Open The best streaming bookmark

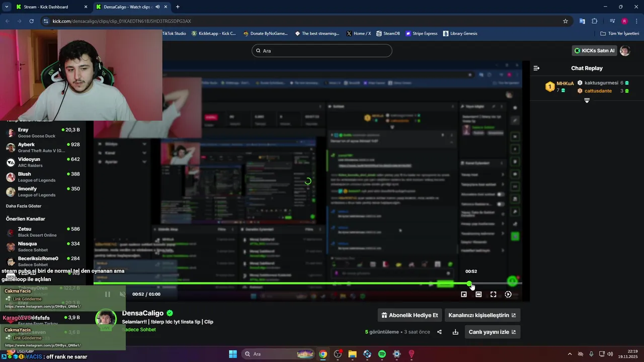tap(317, 34)
